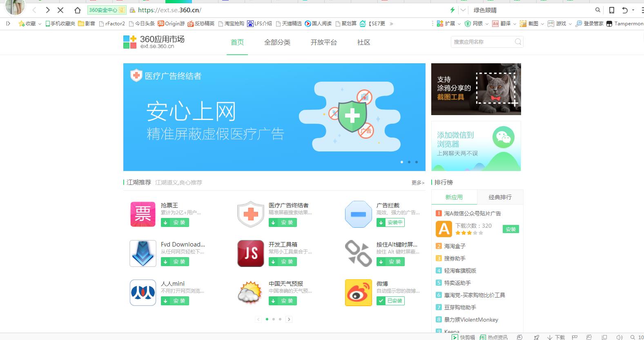
Task: Open the 社区 tab
Action: (363, 42)
